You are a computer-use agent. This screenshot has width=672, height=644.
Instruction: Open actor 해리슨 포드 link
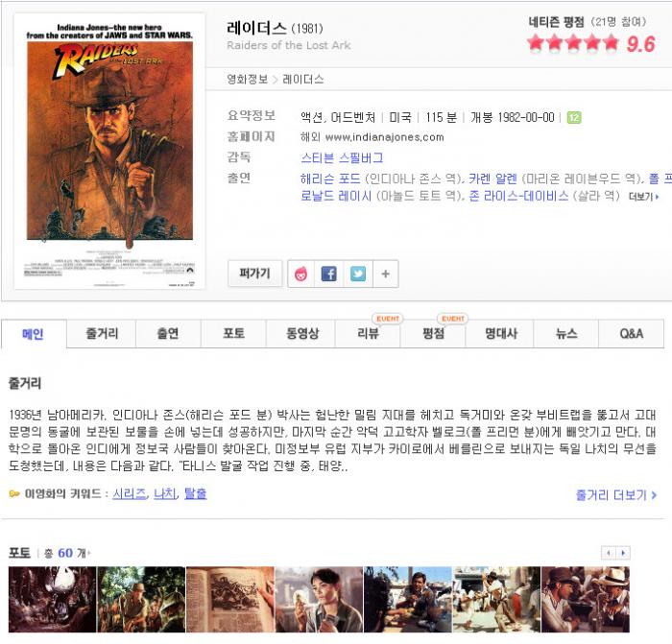click(330, 179)
